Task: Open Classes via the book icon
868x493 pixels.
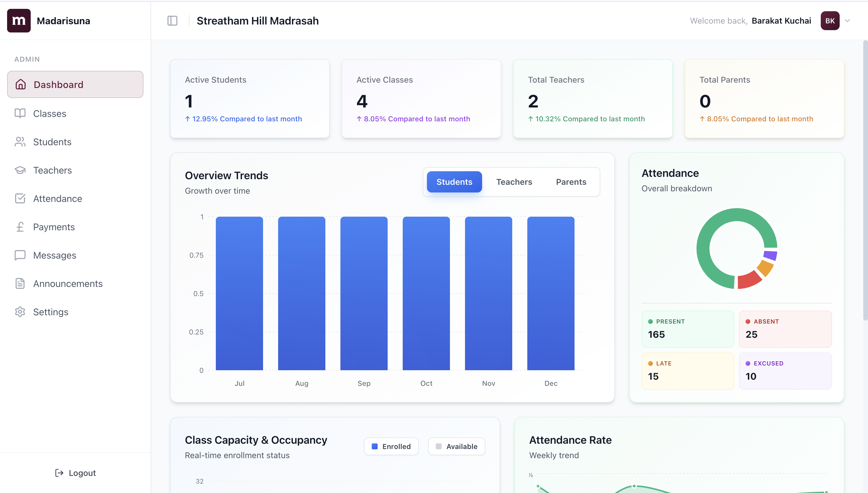Action: click(20, 113)
